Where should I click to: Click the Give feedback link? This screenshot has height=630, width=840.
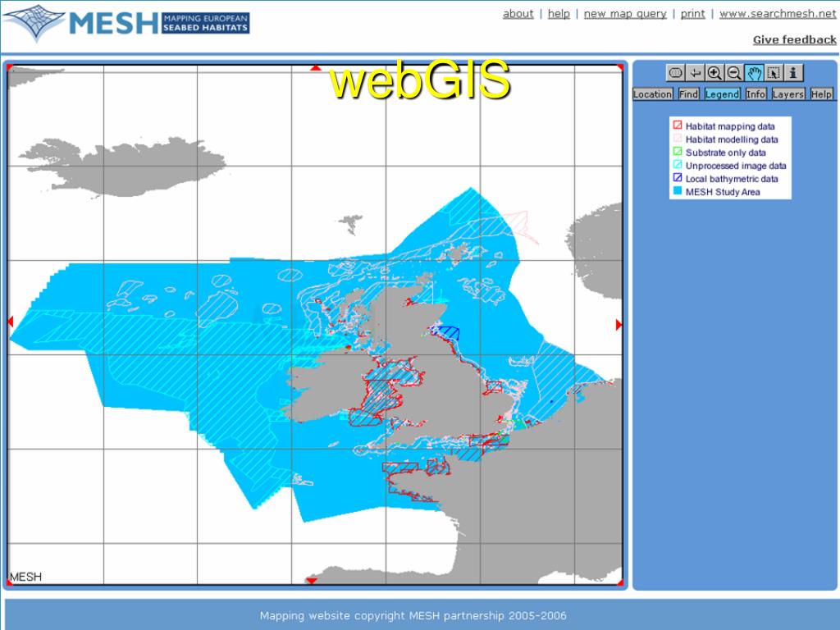tap(794, 39)
